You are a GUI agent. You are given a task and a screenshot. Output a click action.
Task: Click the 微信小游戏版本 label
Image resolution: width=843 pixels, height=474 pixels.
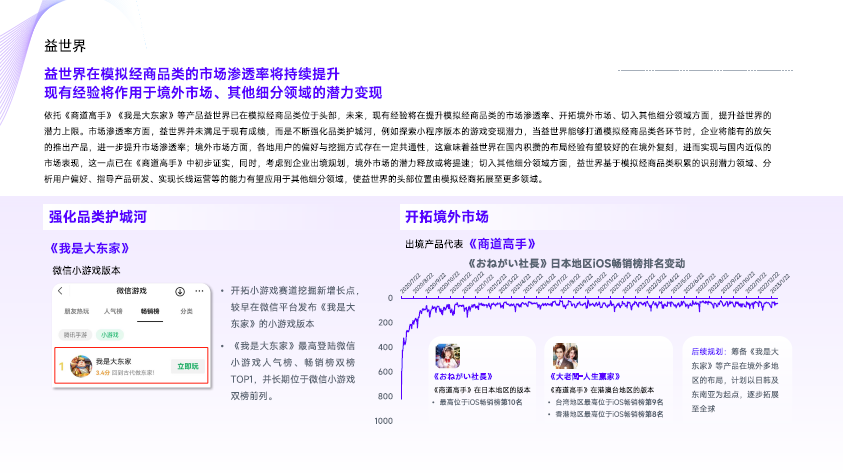click(x=87, y=270)
